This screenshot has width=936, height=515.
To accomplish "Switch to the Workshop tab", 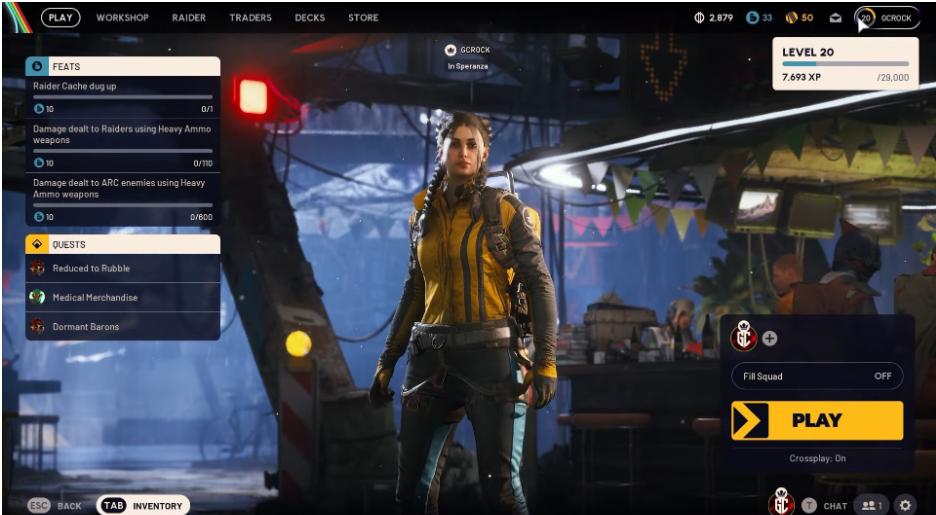I will click(x=122, y=18).
